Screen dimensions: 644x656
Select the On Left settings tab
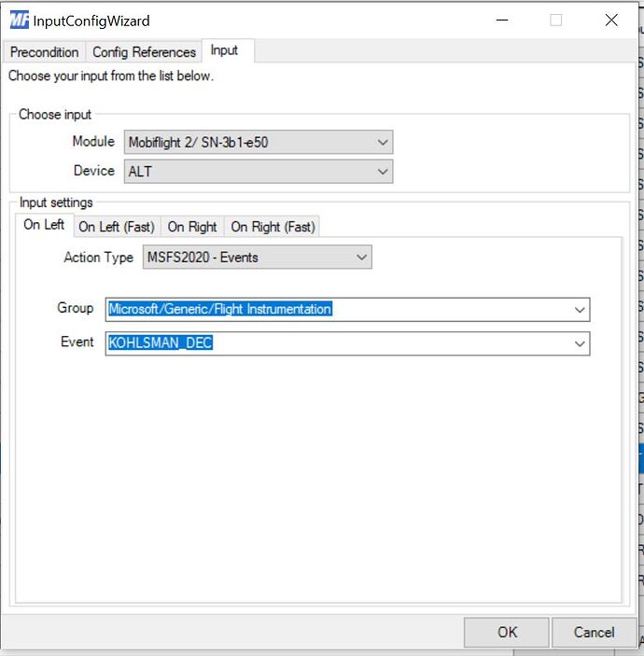(x=44, y=225)
